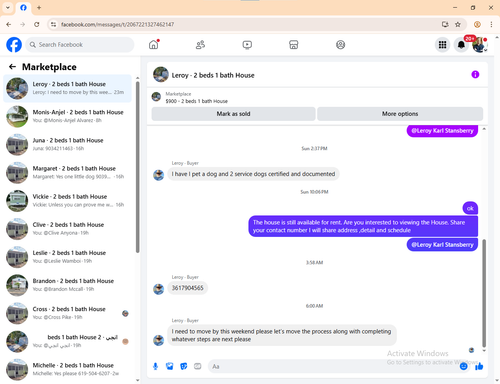Click into Search Facebook field

80,45
